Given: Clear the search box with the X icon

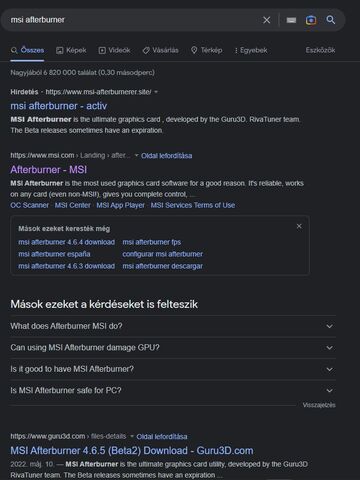Looking at the screenshot, I should [266, 20].
